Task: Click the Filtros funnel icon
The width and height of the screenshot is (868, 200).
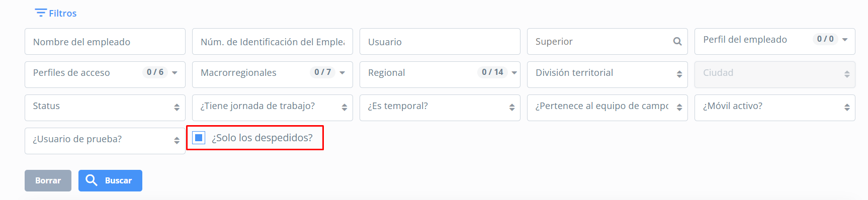Action: point(41,13)
